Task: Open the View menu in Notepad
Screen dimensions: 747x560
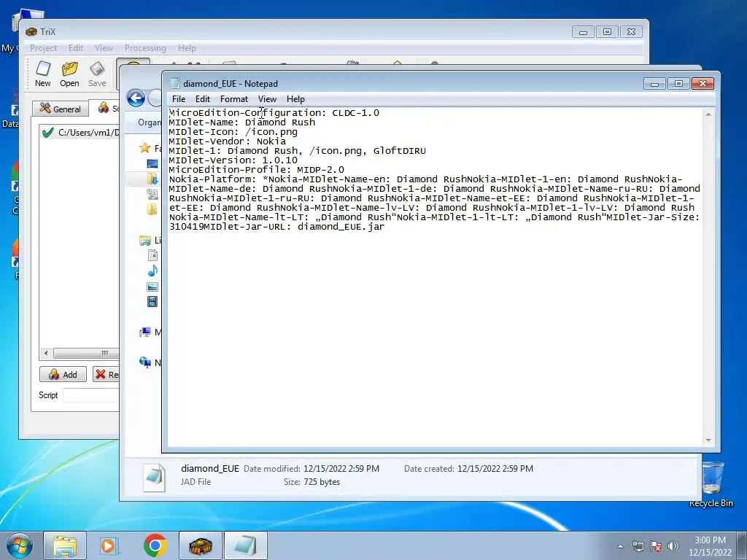Action: (x=267, y=99)
